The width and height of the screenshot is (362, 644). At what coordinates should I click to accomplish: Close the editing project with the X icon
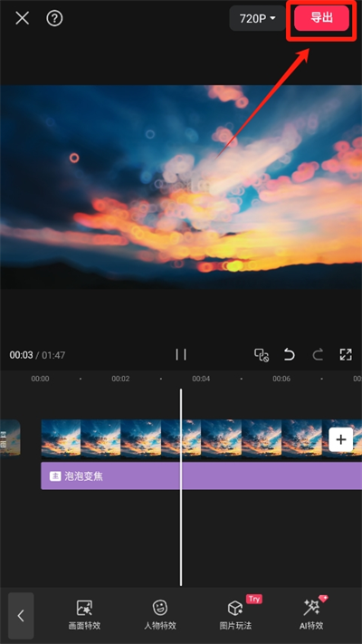click(x=22, y=18)
